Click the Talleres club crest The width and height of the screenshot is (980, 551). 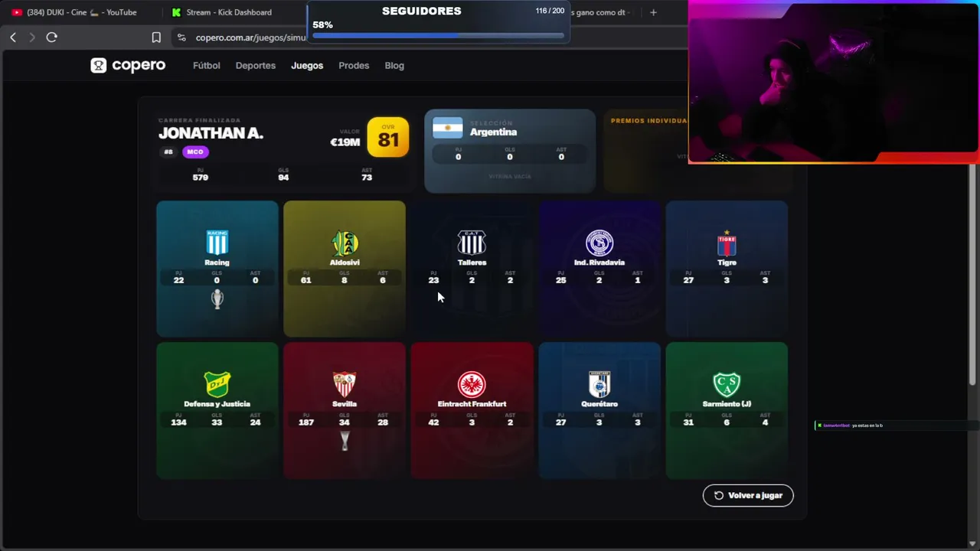click(472, 243)
